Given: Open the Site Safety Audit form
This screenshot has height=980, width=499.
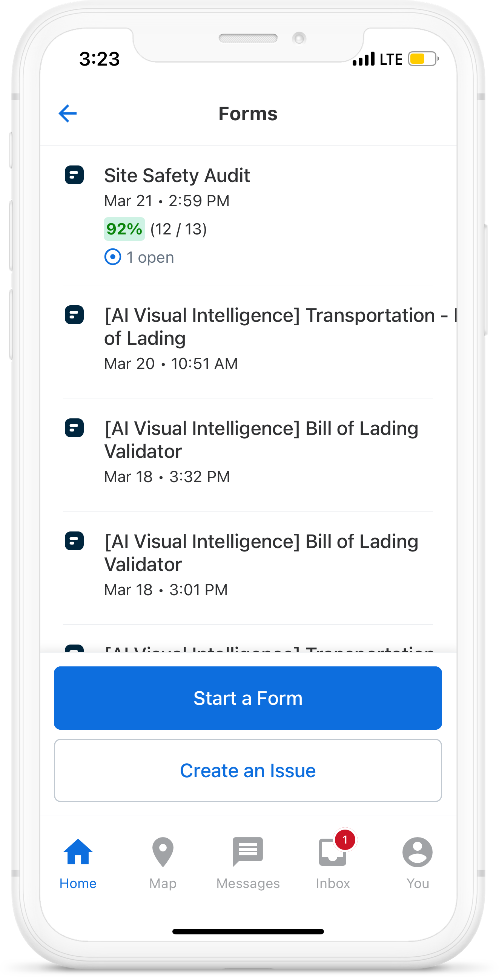Looking at the screenshot, I should point(177,176).
